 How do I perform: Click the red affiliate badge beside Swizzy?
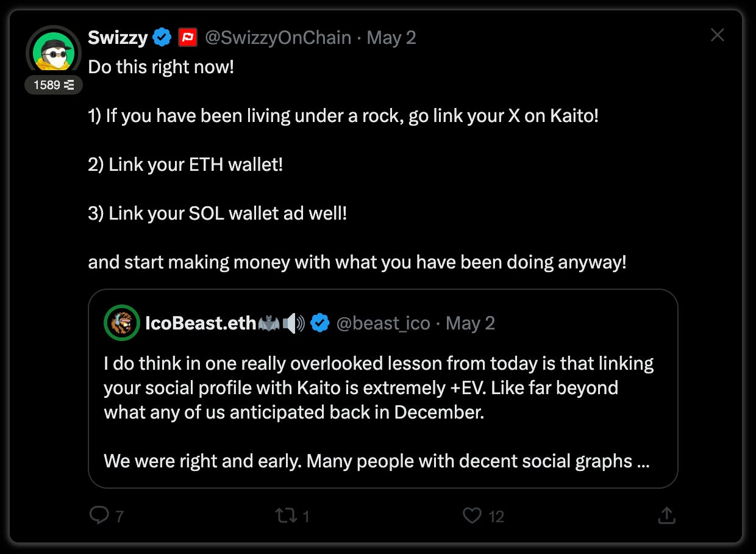(x=187, y=38)
